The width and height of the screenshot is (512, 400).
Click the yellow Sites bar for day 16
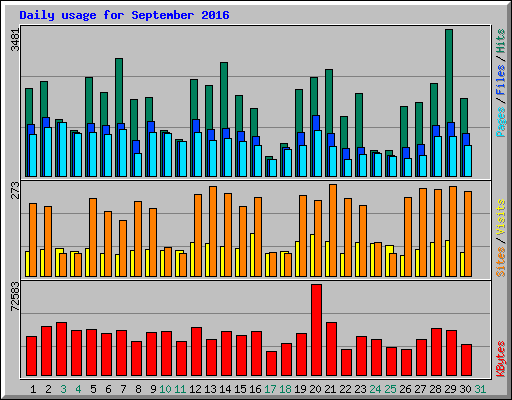[252, 255]
